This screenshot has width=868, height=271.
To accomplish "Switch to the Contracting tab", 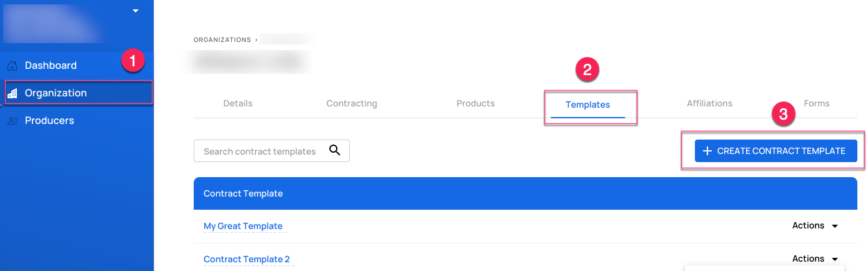I will [x=352, y=103].
